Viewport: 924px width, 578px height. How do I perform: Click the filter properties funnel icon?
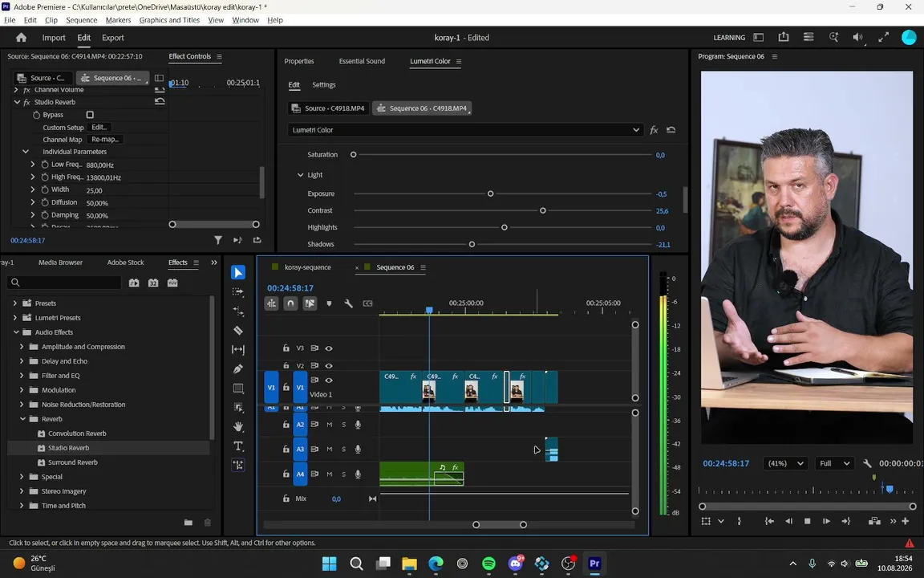[218, 240]
